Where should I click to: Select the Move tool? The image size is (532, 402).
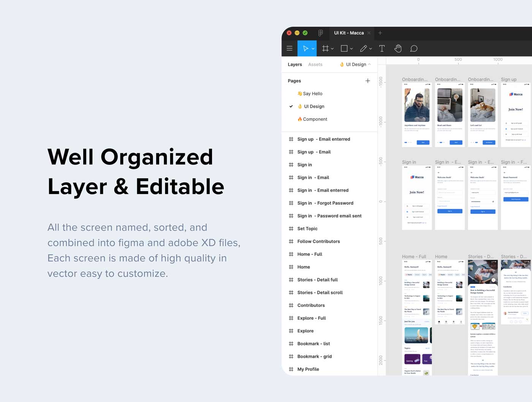click(x=305, y=49)
